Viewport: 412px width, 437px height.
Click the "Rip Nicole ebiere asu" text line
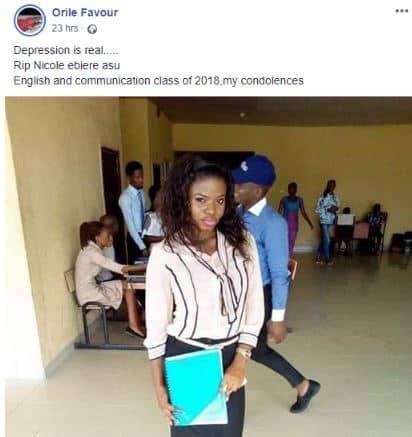tap(66, 65)
